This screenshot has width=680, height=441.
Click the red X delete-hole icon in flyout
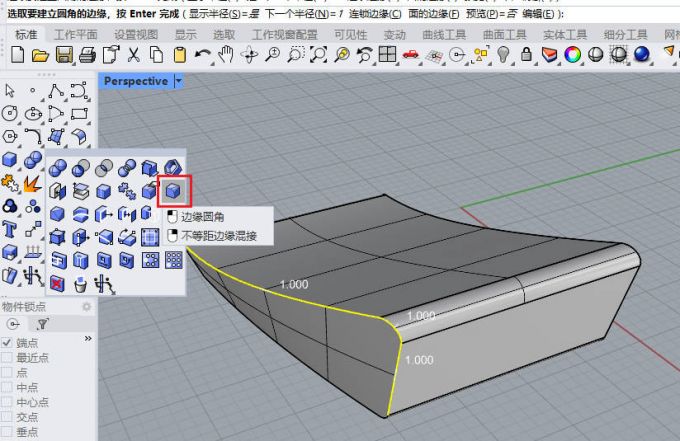pos(57,284)
